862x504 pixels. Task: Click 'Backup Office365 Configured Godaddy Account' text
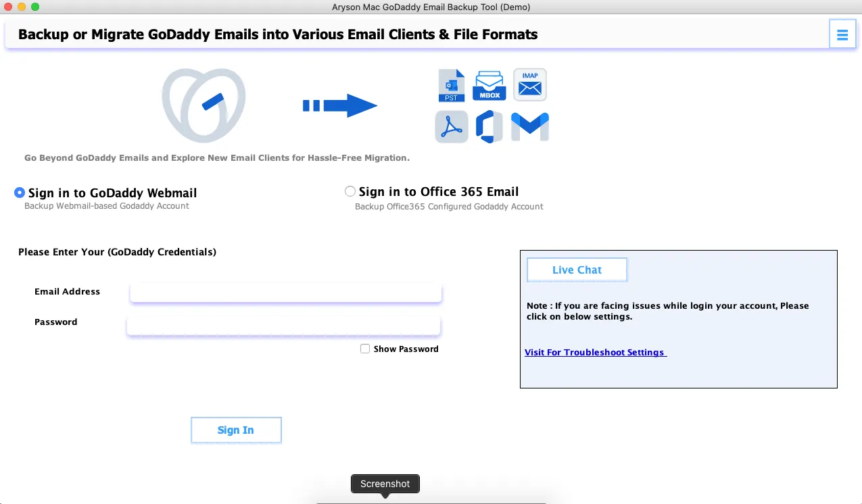point(449,207)
